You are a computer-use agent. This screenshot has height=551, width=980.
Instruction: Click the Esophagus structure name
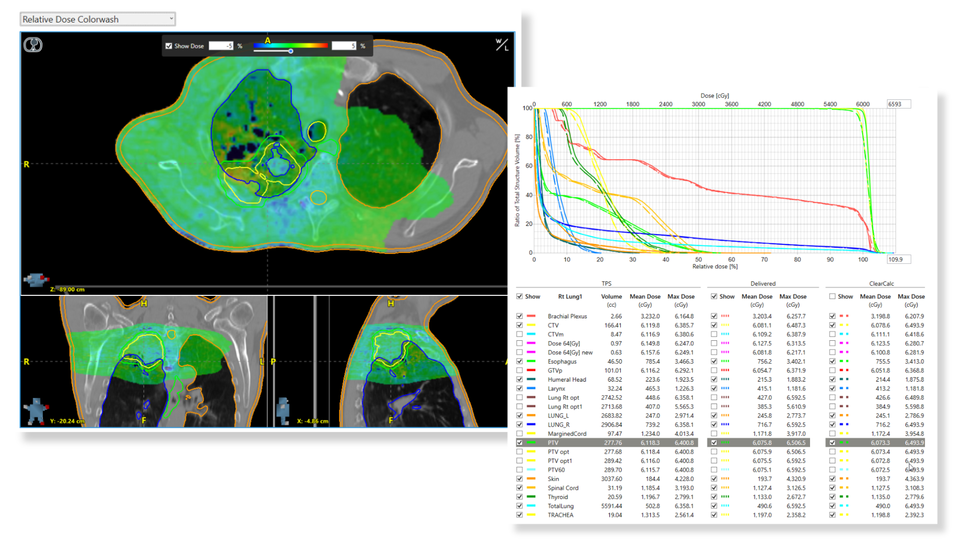click(562, 362)
